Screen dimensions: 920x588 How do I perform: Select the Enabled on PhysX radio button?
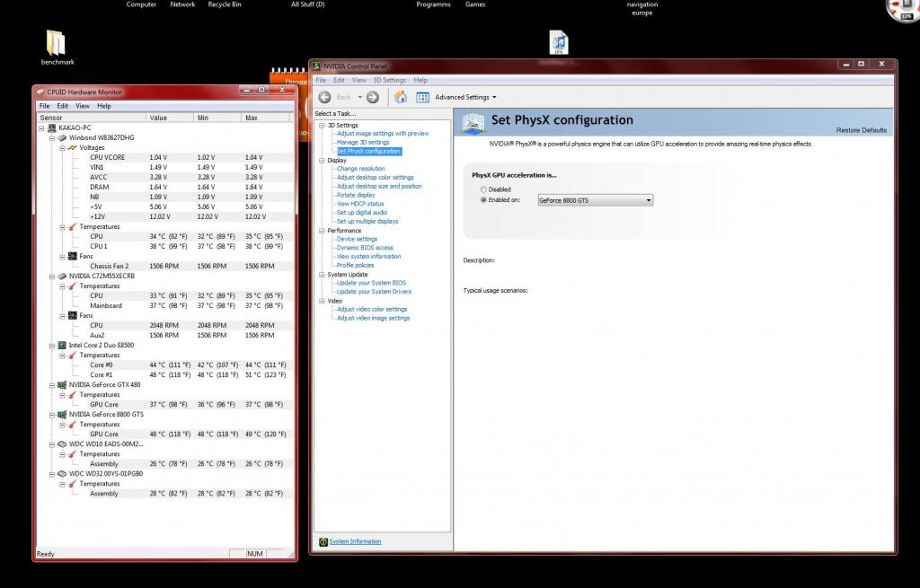click(x=483, y=200)
